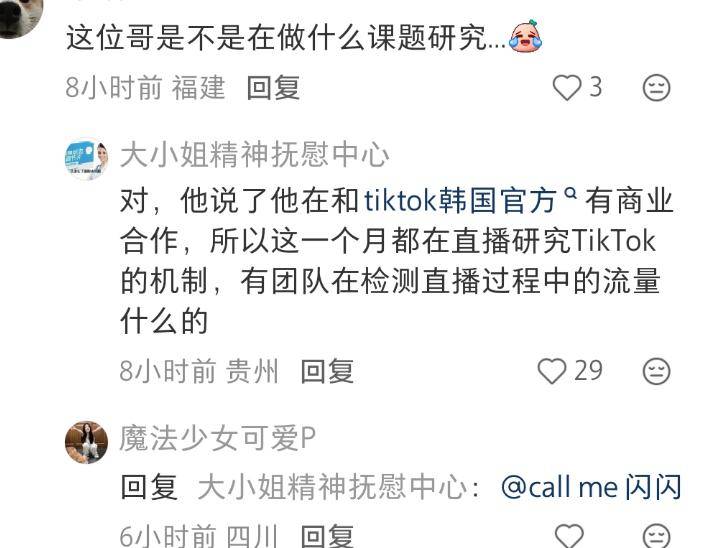Viewport: 715px width, 548px height.
Task: Open the @call me 闪闪 mention
Action: (591, 487)
